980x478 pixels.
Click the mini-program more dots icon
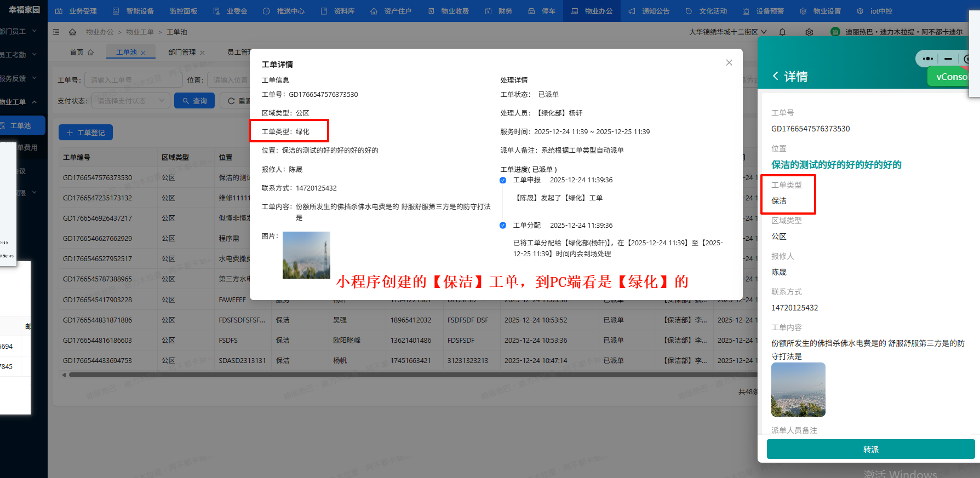pos(928,59)
